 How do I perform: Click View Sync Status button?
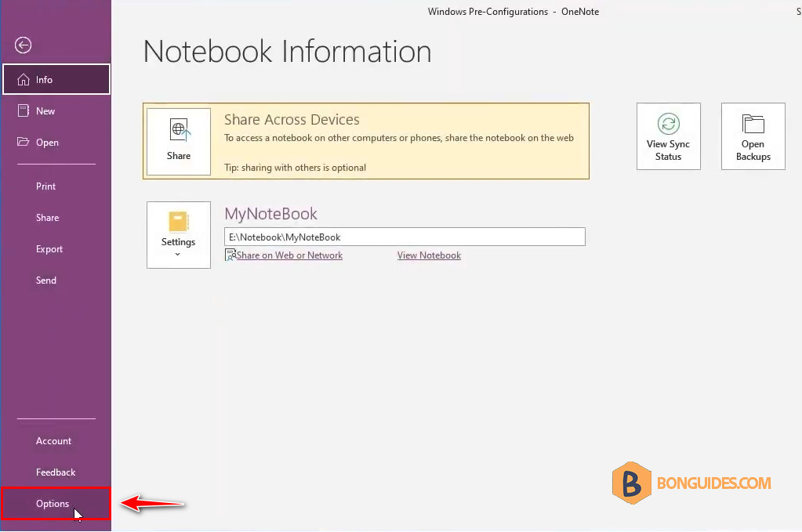669,136
